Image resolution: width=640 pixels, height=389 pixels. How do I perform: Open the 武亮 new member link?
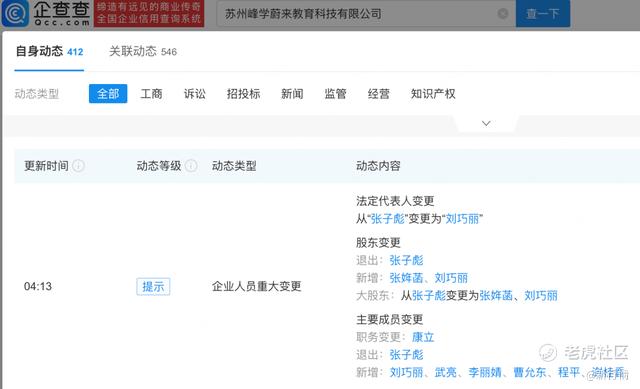coord(445,372)
